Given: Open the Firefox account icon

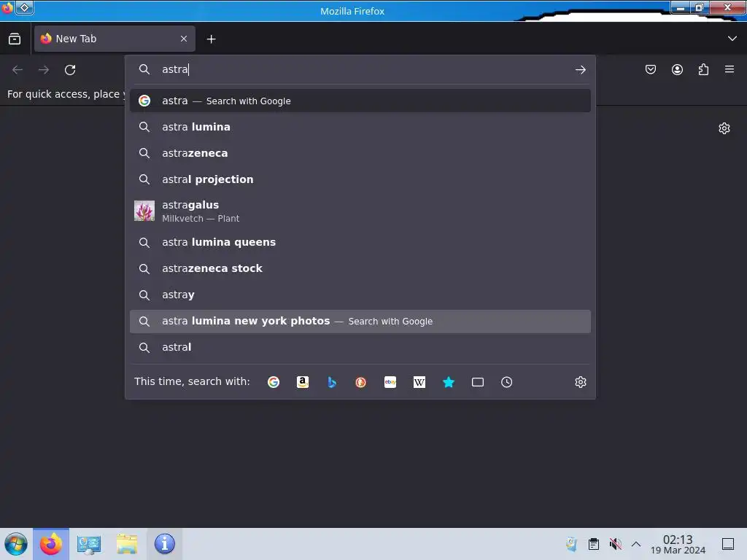Looking at the screenshot, I should point(677,69).
